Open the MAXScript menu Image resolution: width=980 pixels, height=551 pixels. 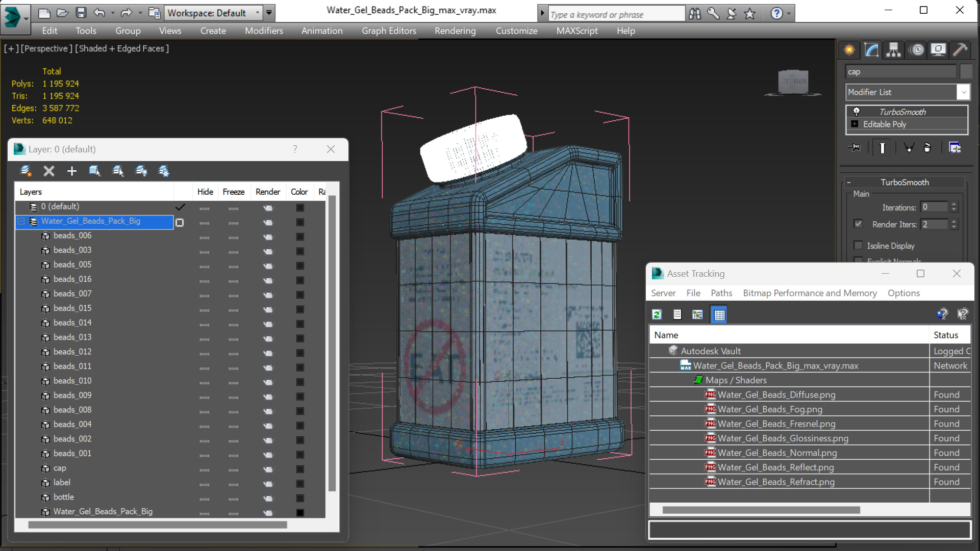click(577, 31)
